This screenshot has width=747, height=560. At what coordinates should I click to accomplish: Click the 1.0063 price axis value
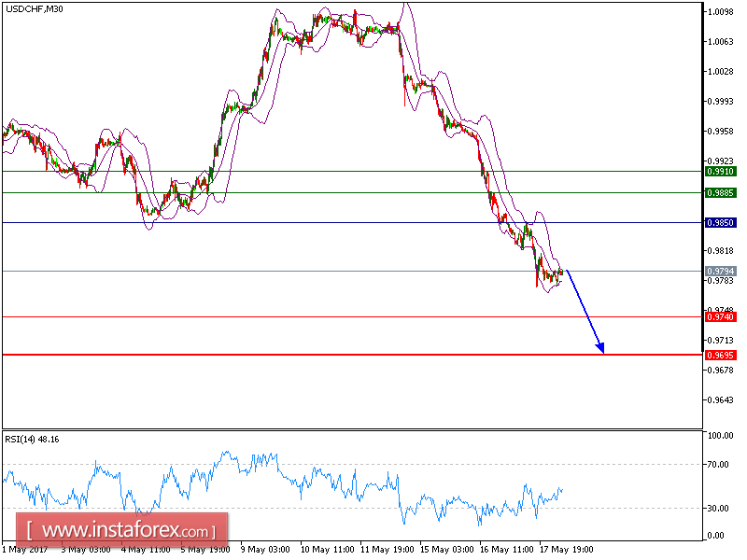[x=720, y=42]
